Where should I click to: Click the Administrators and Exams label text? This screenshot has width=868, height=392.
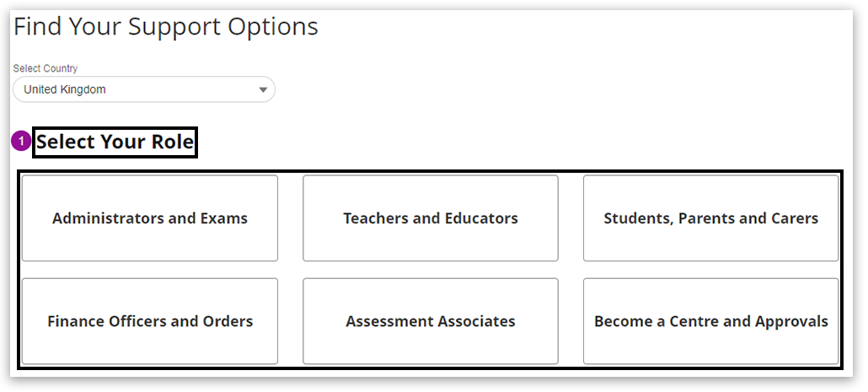tap(150, 218)
